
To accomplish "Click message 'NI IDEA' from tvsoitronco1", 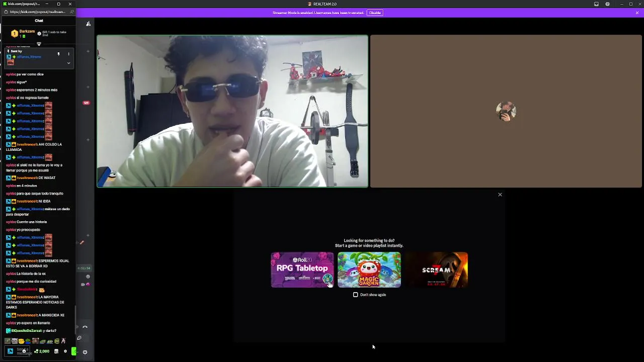I will click(x=44, y=201).
